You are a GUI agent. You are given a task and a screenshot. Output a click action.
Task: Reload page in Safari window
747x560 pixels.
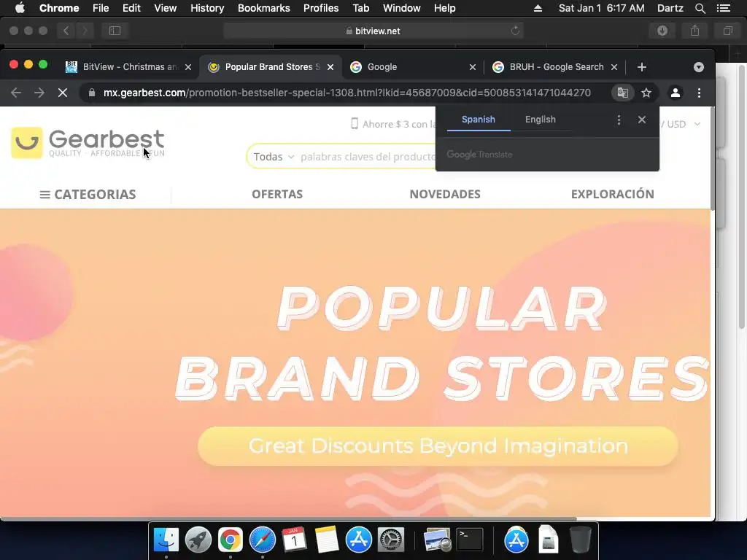[515, 31]
